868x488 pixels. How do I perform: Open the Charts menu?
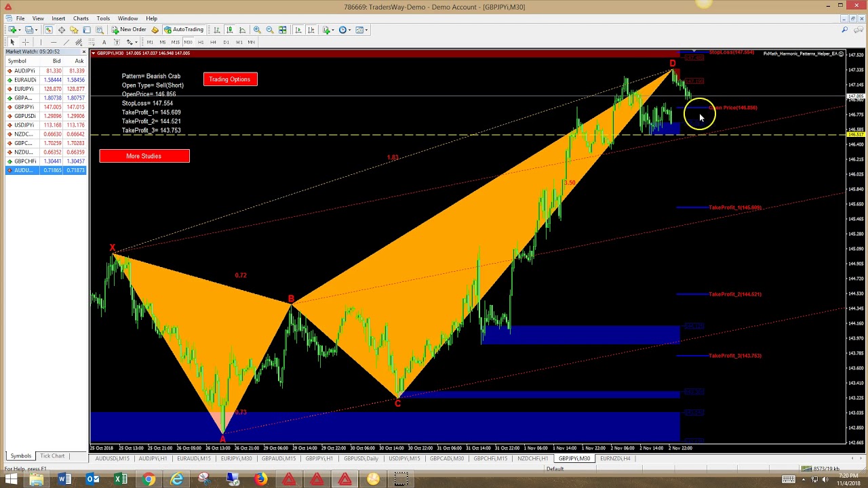pos(81,18)
